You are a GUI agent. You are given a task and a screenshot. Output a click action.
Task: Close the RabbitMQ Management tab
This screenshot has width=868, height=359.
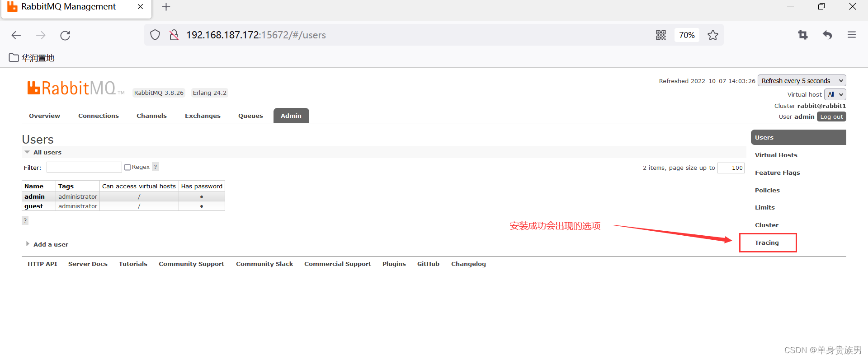[140, 7]
